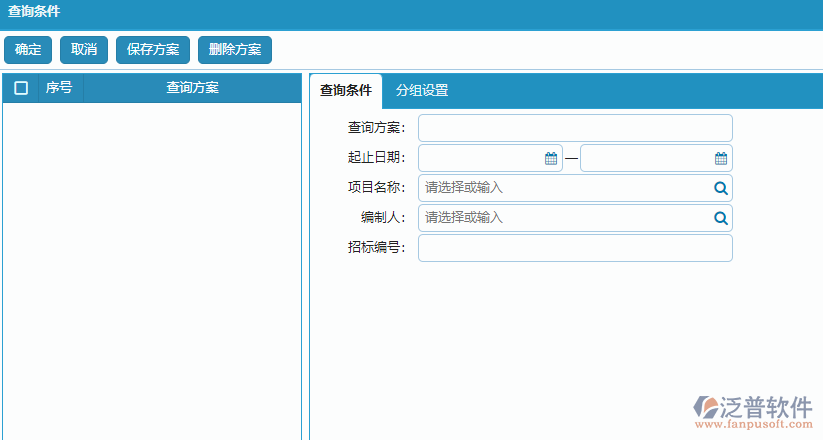Screen dimensions: 823x440
Task: Click the 起止日期 label
Action: coord(376,158)
